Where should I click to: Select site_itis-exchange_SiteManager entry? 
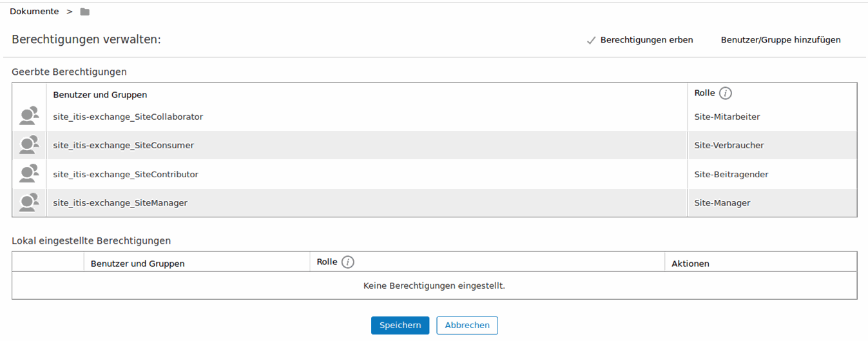click(121, 203)
